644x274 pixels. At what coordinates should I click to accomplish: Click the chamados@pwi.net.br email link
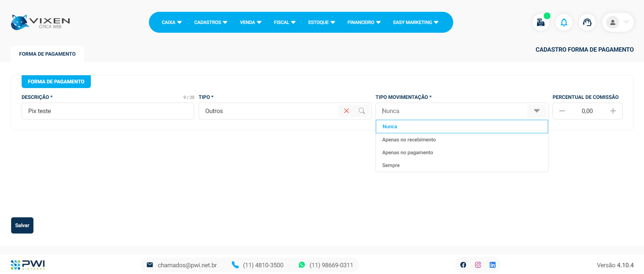187,265
